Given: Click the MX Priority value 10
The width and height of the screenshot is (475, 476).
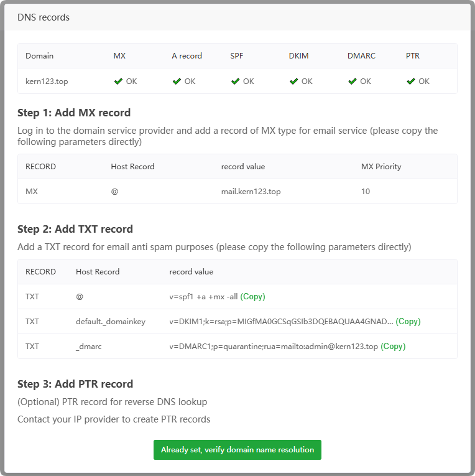Looking at the screenshot, I should [x=366, y=192].
